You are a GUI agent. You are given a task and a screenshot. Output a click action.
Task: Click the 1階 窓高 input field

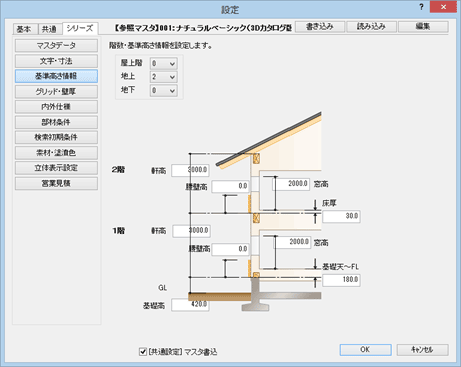point(292,242)
